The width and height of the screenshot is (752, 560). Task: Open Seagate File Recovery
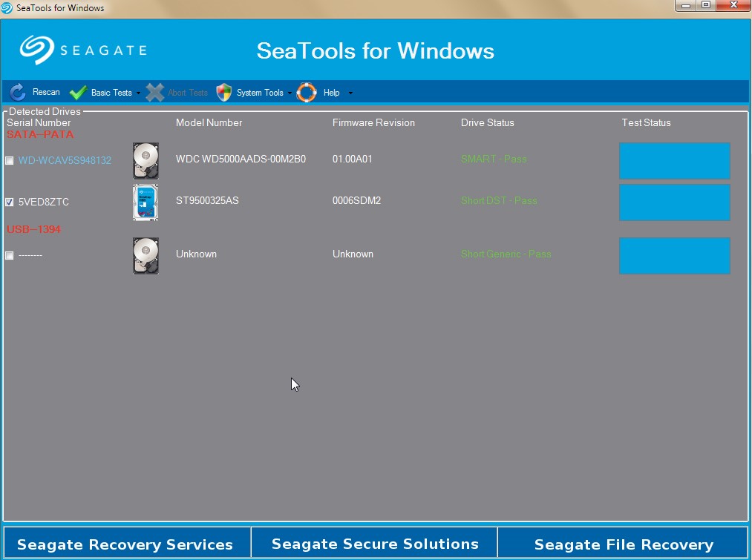[x=623, y=544]
